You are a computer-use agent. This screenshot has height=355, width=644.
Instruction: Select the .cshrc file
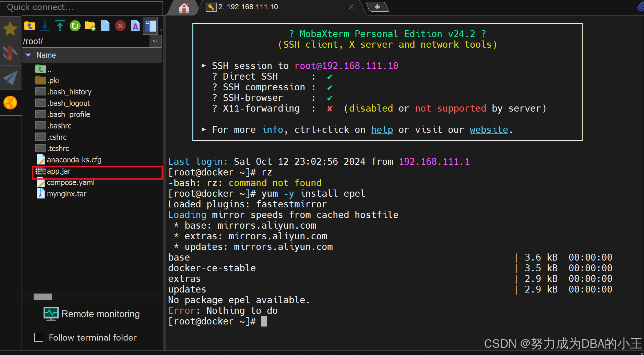(x=51, y=137)
